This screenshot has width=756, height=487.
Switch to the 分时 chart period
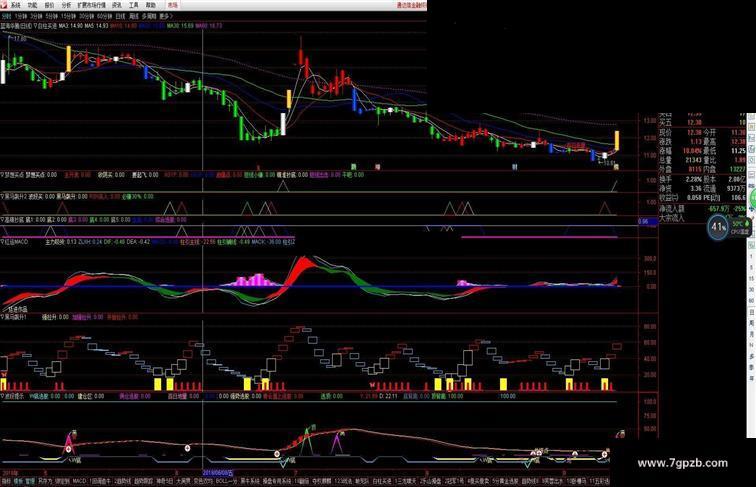5,16
